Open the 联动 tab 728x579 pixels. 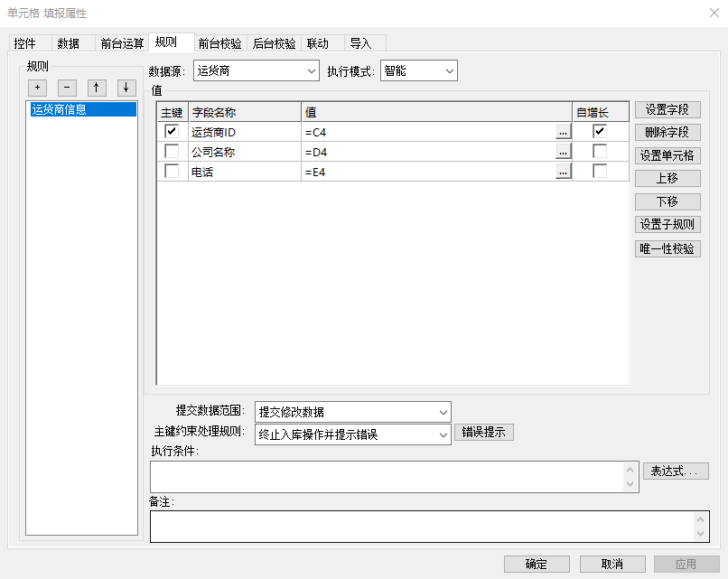pos(318,43)
